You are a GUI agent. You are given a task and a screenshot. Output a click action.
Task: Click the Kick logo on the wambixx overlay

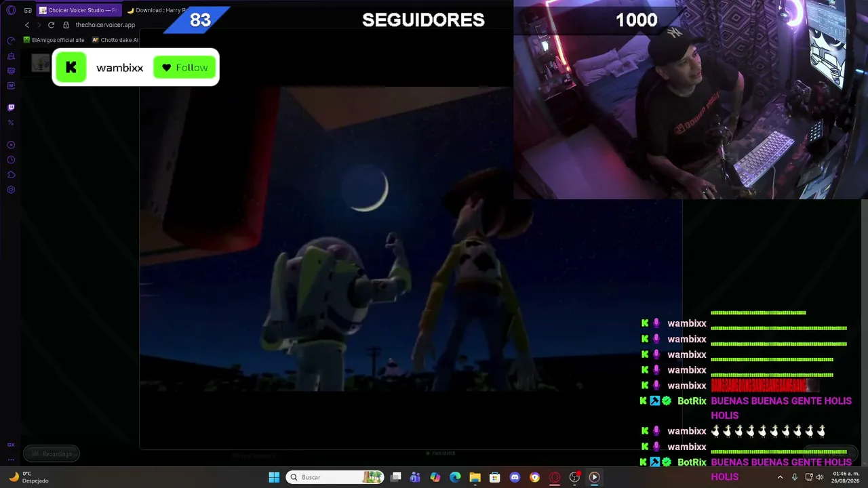71,67
